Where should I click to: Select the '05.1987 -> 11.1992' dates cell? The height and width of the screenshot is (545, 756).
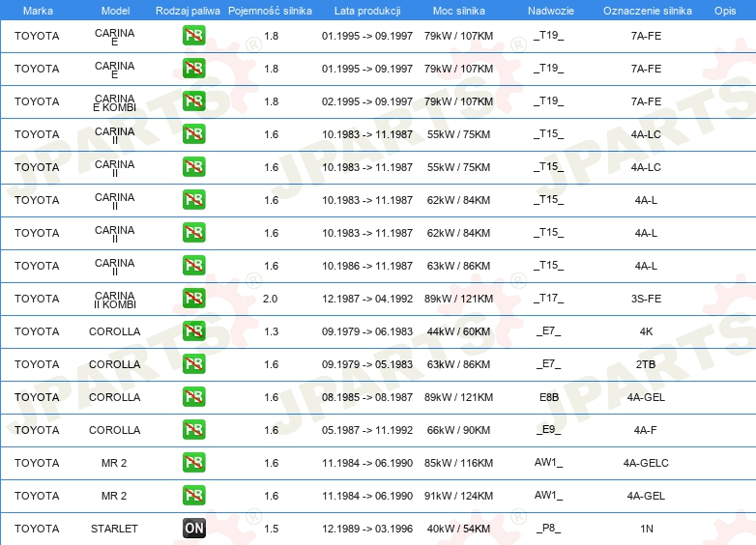coord(367,430)
